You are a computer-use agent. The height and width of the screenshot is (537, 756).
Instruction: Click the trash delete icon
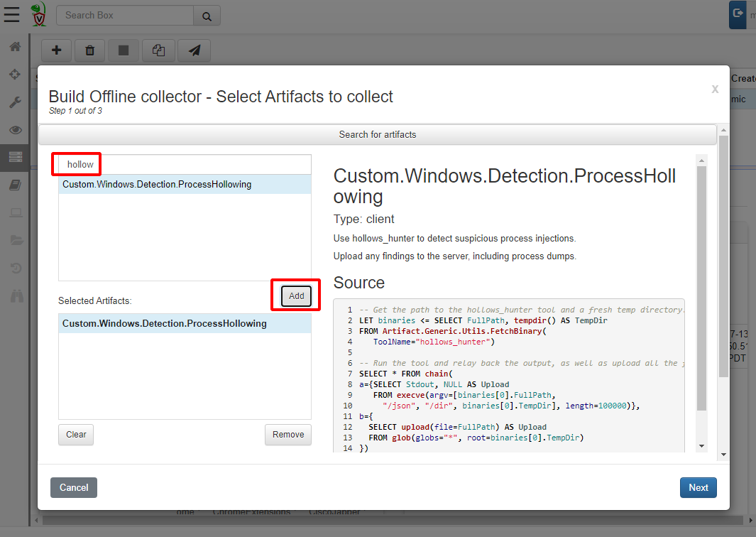pos(90,50)
